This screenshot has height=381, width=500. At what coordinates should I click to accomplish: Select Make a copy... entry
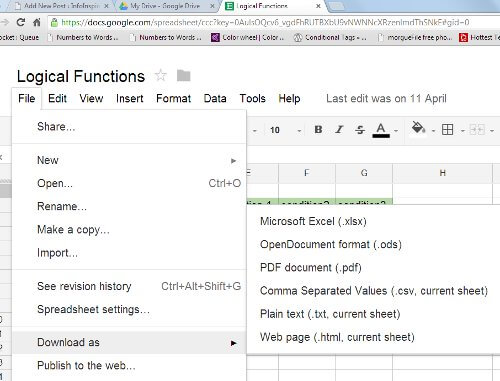[129, 230]
